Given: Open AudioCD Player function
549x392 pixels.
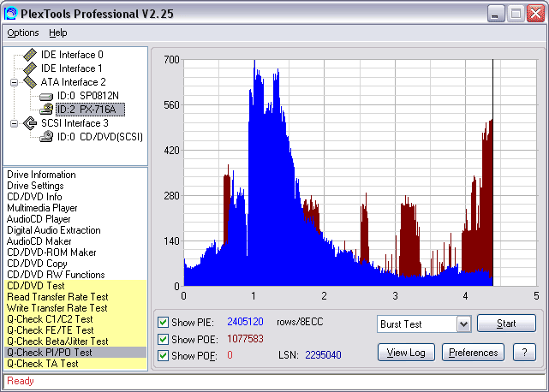Looking at the screenshot, I should (39, 219).
